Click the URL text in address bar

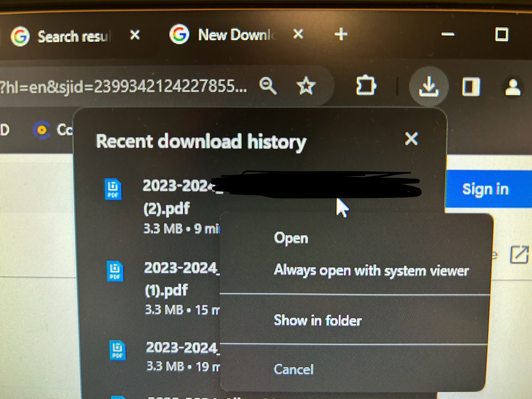click(122, 87)
